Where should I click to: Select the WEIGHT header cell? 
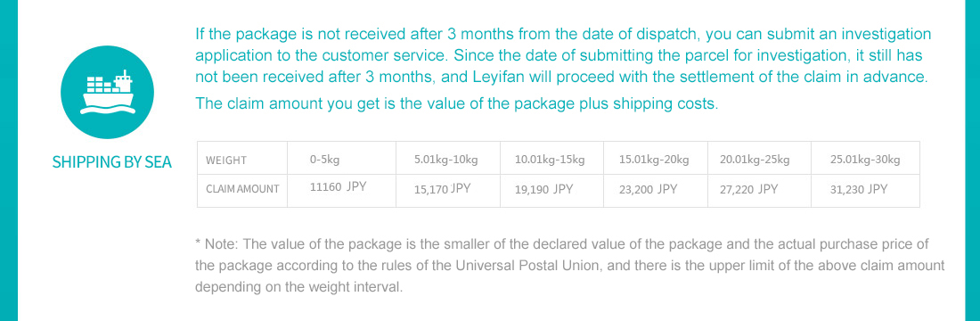(242, 159)
